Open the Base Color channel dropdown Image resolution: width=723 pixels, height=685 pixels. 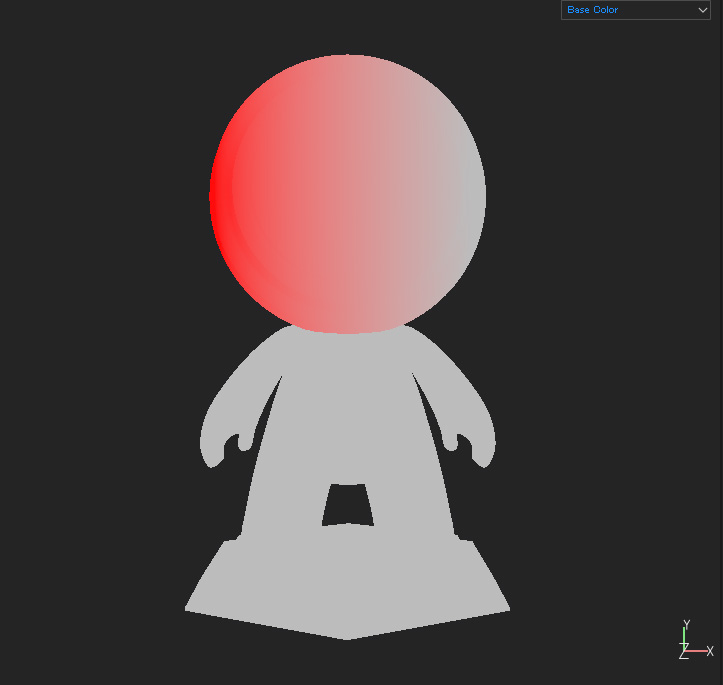635,10
